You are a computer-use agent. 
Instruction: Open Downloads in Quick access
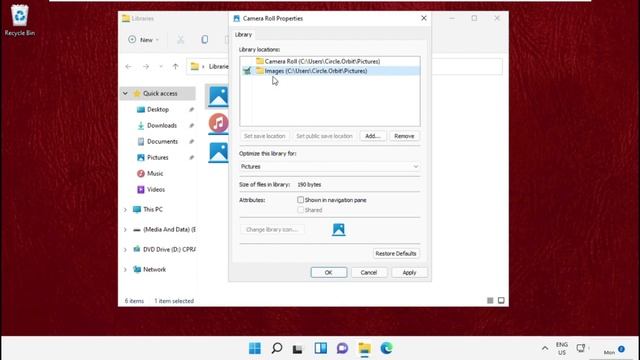(162, 125)
